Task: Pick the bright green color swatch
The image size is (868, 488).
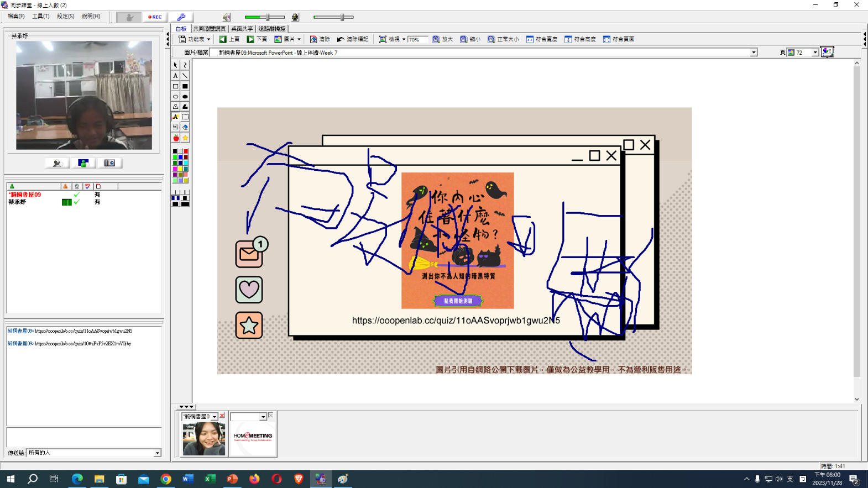Action: [x=175, y=157]
